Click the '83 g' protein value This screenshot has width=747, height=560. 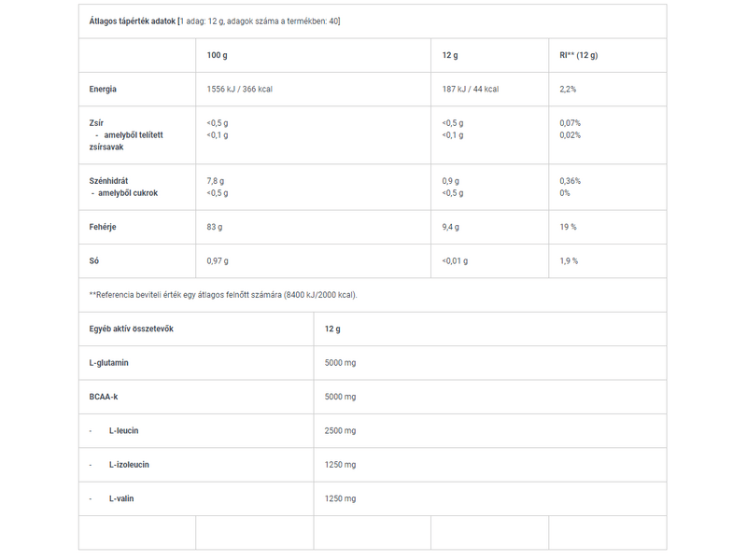tap(215, 227)
